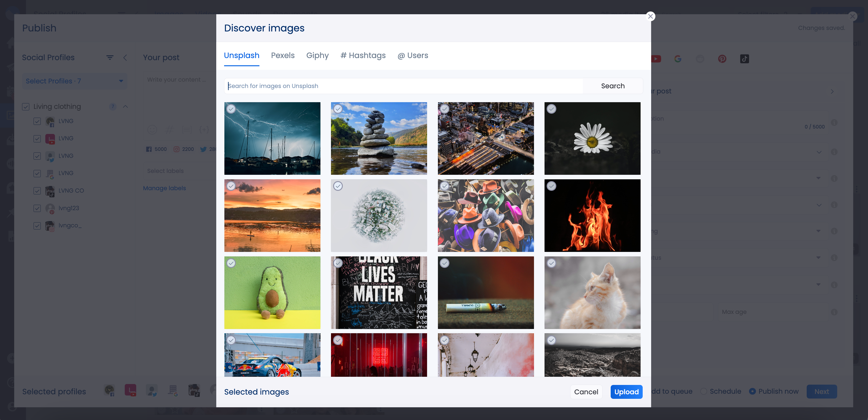Select the grey rocky landscape image

tap(592, 355)
